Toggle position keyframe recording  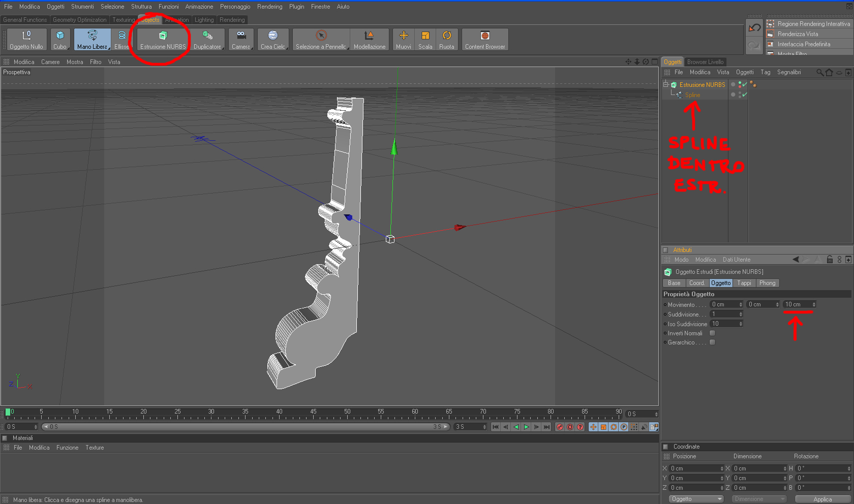click(x=593, y=427)
